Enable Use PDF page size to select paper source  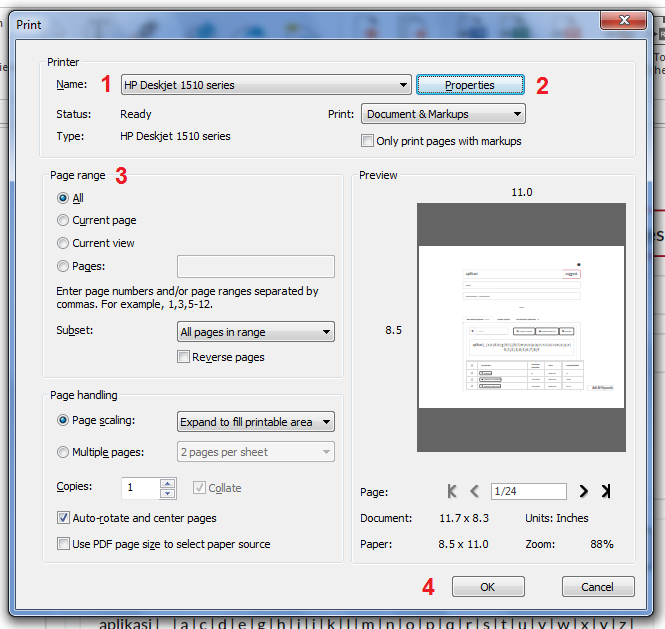click(x=63, y=544)
